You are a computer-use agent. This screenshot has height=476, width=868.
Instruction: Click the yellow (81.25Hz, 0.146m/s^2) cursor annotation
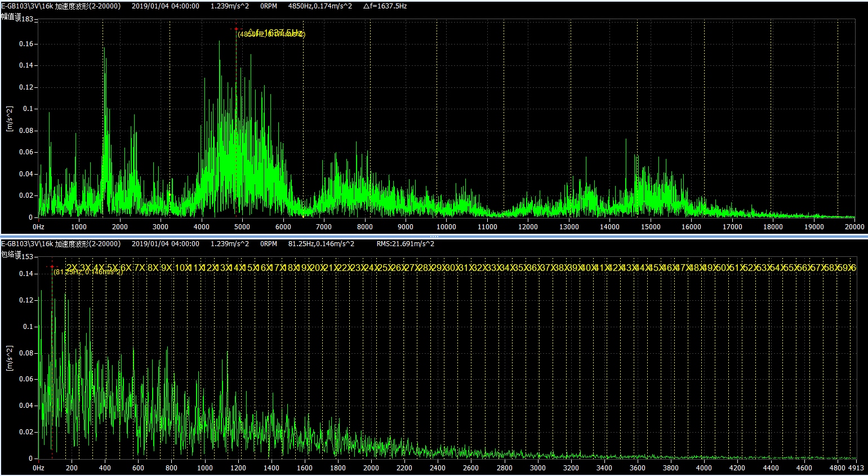[x=87, y=272]
